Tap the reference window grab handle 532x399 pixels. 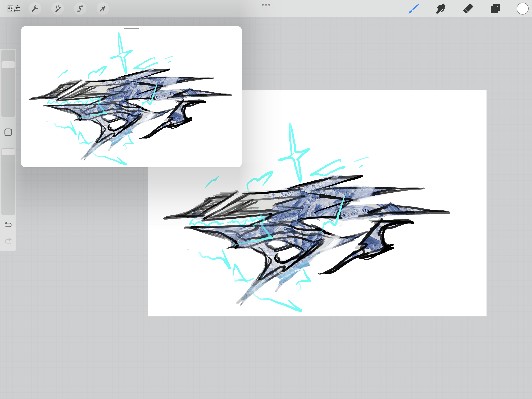pyautogui.click(x=131, y=28)
